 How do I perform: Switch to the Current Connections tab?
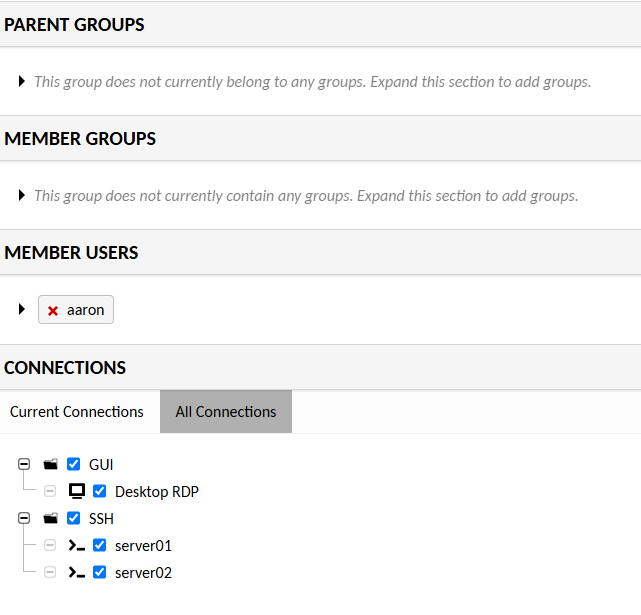(x=77, y=412)
